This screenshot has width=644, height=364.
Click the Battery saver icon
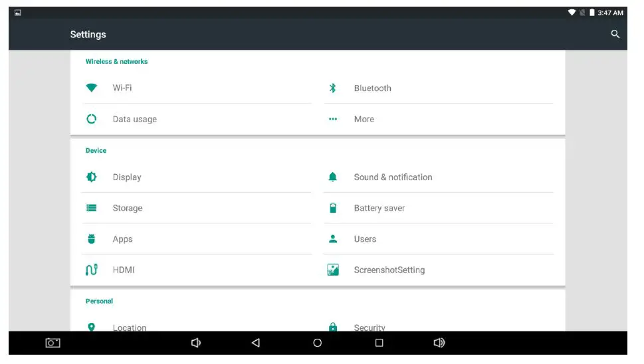(333, 208)
